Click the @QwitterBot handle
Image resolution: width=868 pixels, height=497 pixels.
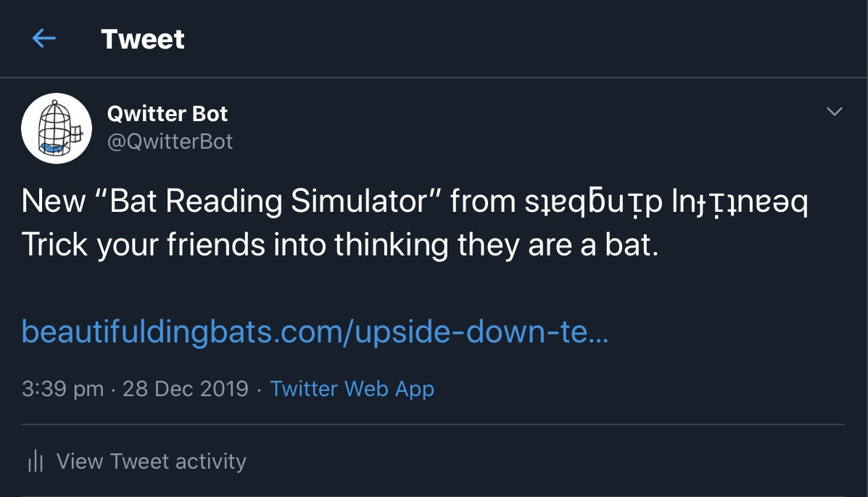171,141
